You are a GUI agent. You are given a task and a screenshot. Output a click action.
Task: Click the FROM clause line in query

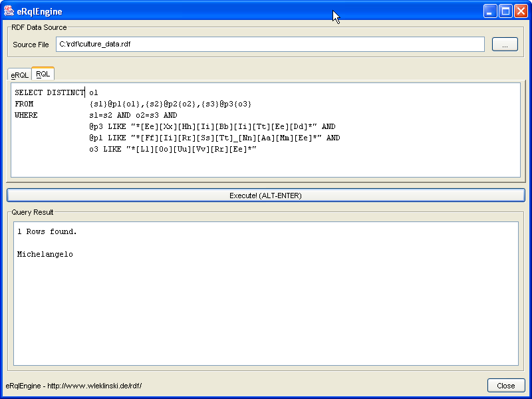click(x=170, y=104)
